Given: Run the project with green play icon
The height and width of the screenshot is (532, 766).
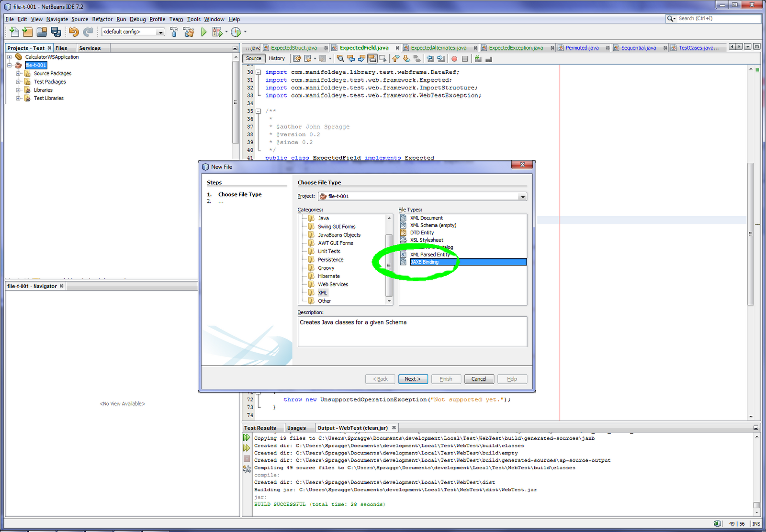Looking at the screenshot, I should (204, 32).
